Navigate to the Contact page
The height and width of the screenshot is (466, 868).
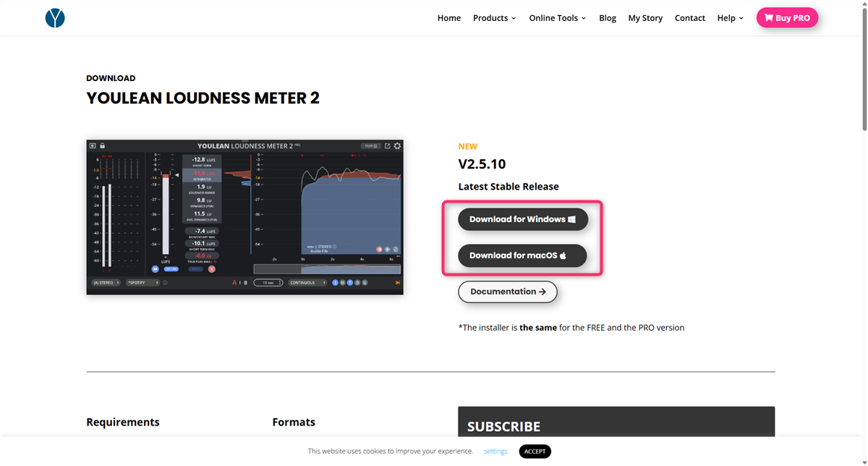coord(690,18)
